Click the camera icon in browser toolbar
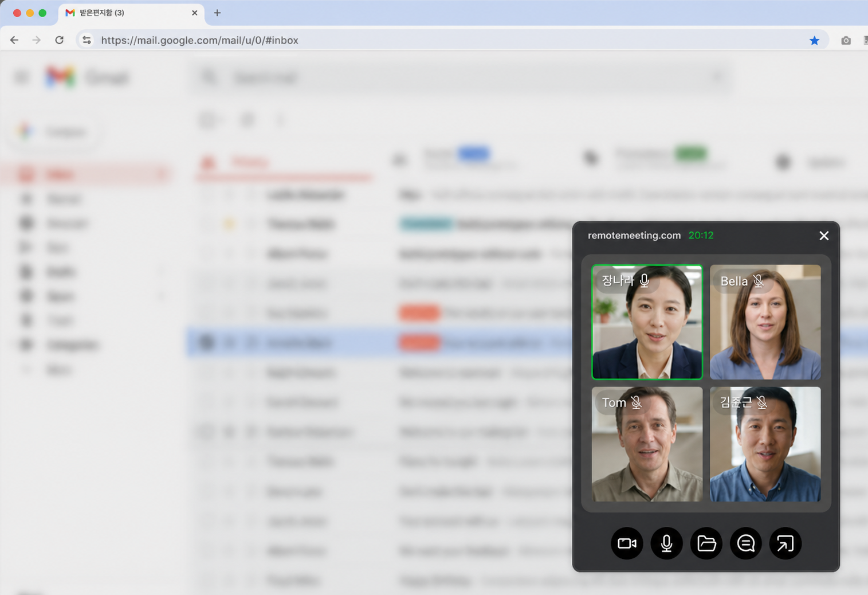This screenshot has height=595, width=868. 846,40
